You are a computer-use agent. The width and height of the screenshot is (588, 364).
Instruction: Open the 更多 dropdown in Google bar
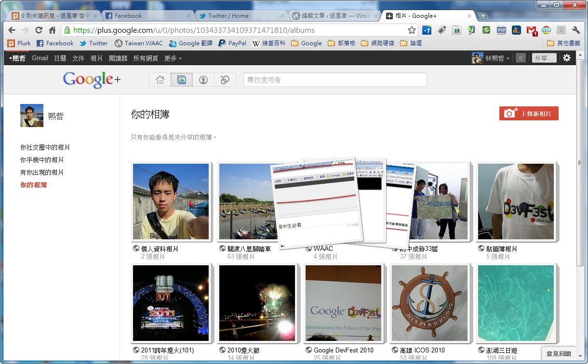click(x=173, y=58)
